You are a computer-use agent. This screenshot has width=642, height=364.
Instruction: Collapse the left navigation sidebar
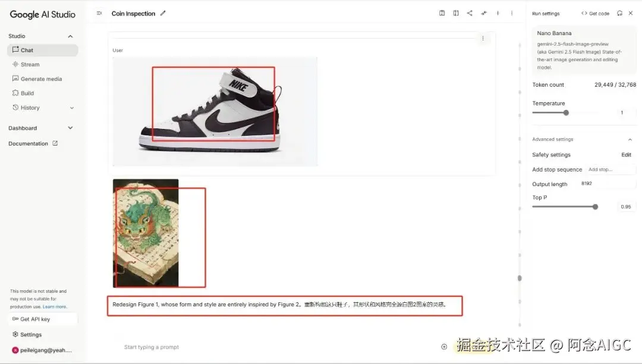[x=99, y=13]
